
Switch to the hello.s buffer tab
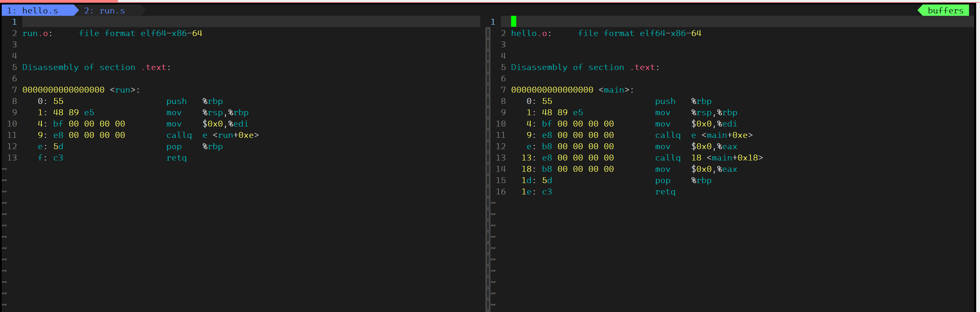[38, 11]
